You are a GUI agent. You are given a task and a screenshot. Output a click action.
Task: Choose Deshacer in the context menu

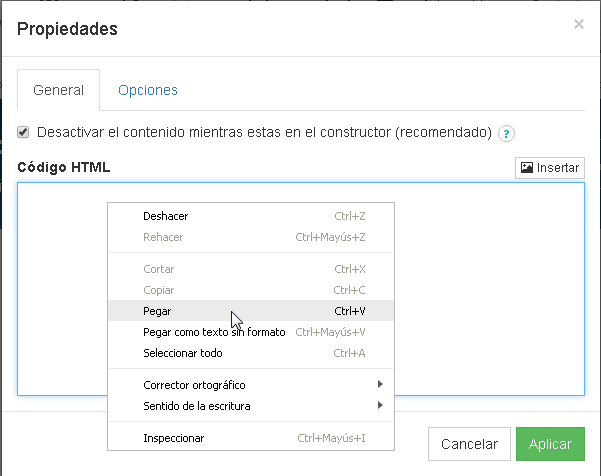[251, 216]
